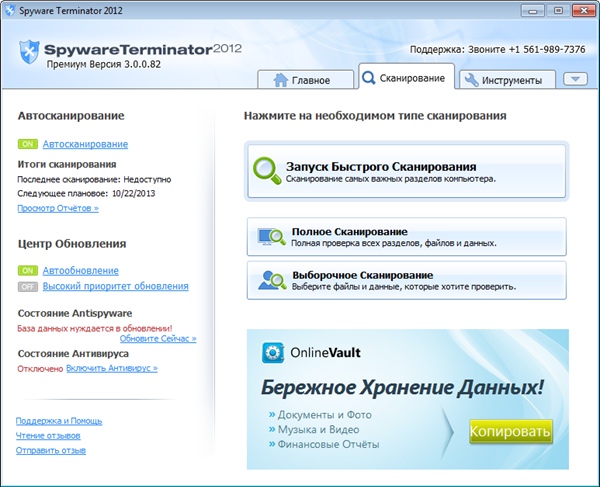Viewport: 600px width, 487px height.
Task: Click the Отправить отзыв link
Action: pyautogui.click(x=51, y=450)
